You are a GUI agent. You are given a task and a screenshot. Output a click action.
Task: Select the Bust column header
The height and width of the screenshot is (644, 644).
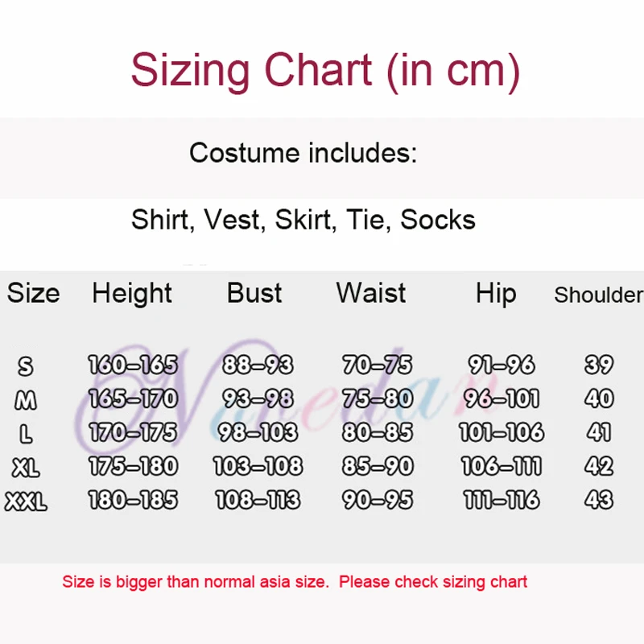click(x=254, y=293)
